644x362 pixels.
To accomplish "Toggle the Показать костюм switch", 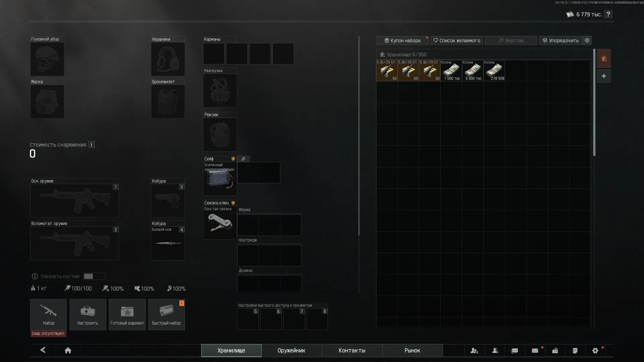I will pyautogui.click(x=94, y=276).
